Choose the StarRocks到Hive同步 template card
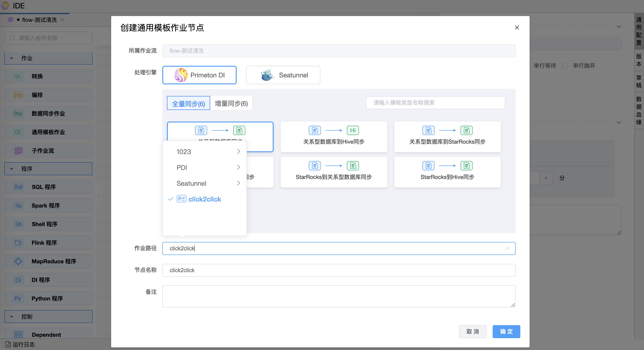The width and height of the screenshot is (644, 350). (x=447, y=172)
